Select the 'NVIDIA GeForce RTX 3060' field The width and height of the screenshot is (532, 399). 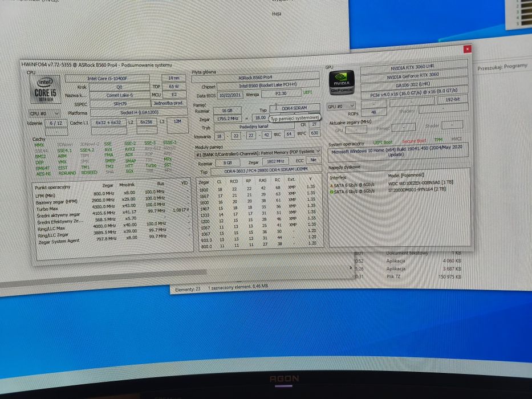[413, 76]
